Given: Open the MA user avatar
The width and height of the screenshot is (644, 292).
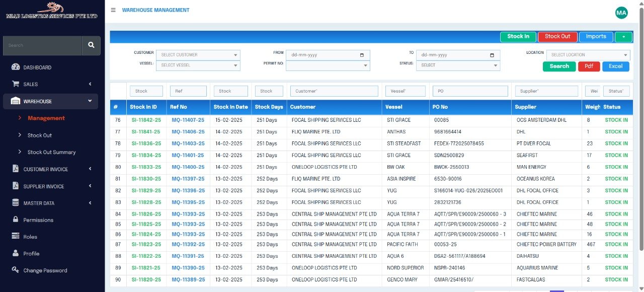Looking at the screenshot, I should coord(621,13).
